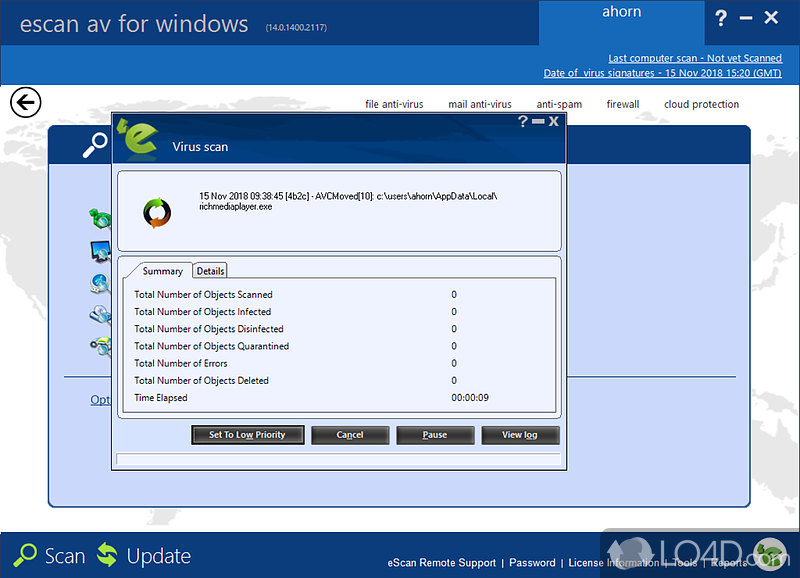
Task: Click the spinning scan progress icon
Action: coord(157,213)
